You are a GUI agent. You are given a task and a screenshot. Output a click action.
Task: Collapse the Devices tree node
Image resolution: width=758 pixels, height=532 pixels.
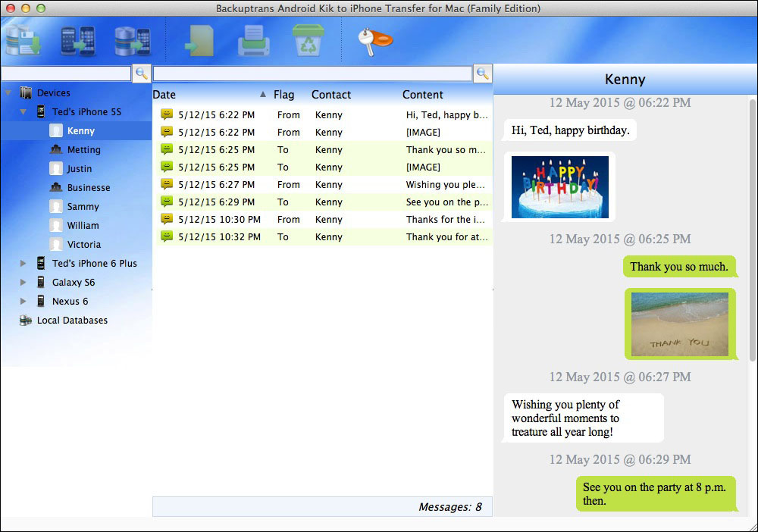[x=8, y=92]
